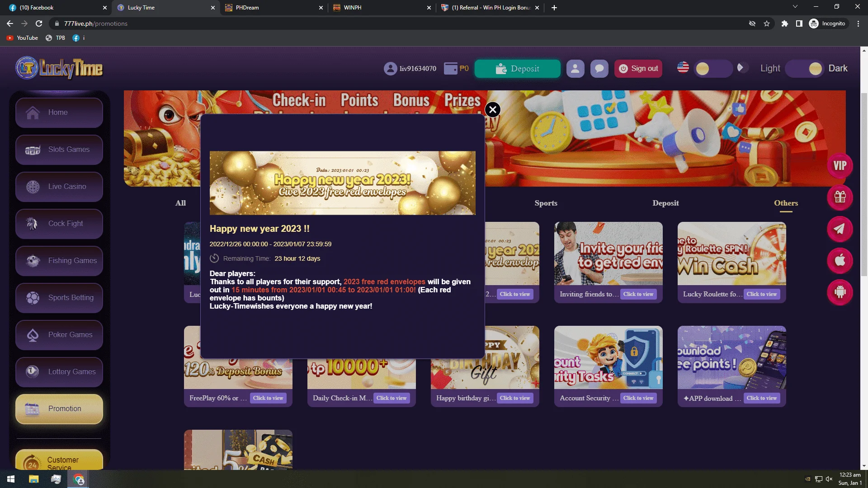868x488 pixels.
Task: Open File Explorer from the taskbar
Action: point(34,479)
